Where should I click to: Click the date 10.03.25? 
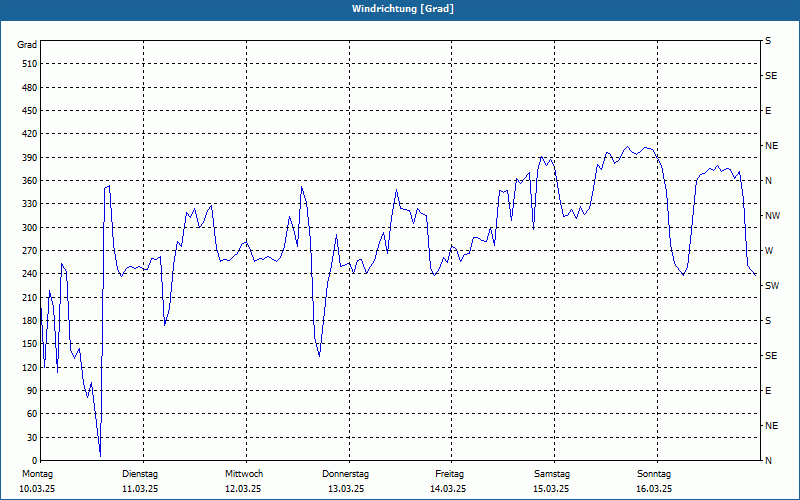point(37,489)
